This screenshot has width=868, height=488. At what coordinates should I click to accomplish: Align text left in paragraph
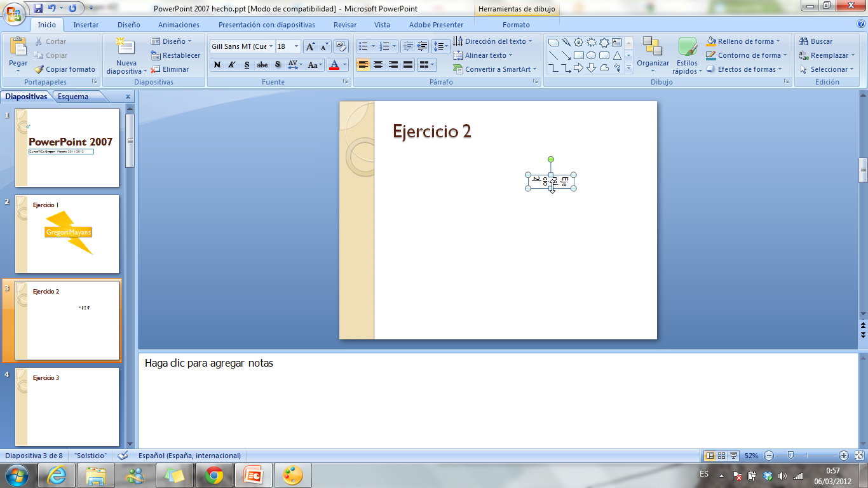(363, 65)
